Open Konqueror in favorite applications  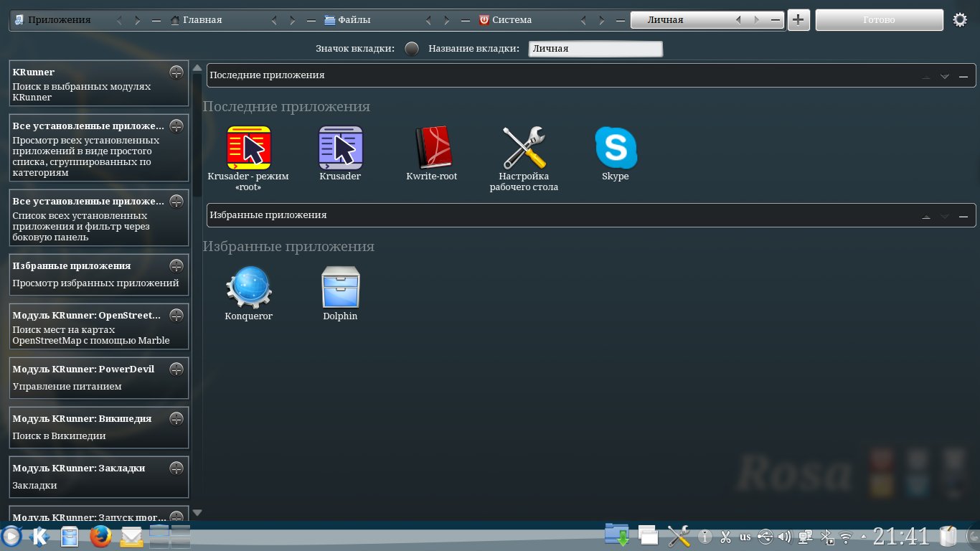tap(248, 288)
